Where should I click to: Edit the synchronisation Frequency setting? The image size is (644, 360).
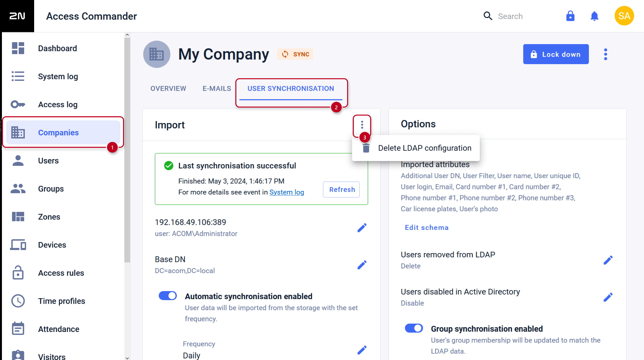(x=362, y=350)
